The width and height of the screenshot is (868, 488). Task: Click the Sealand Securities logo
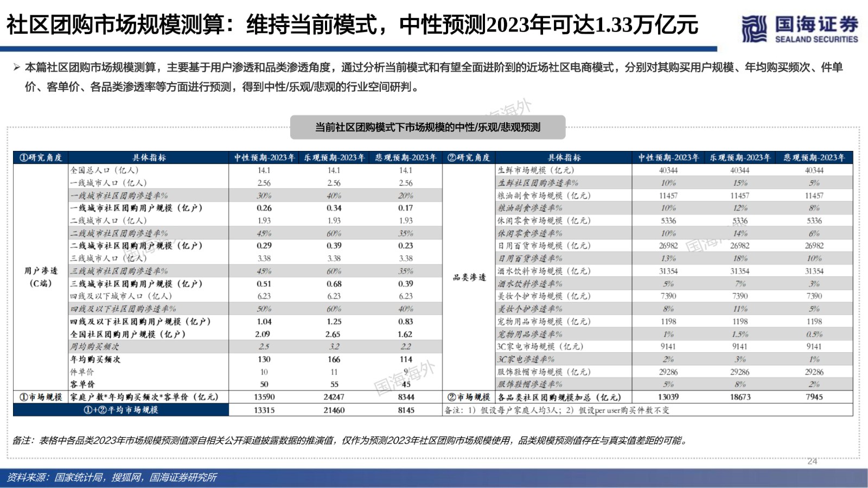(x=800, y=29)
